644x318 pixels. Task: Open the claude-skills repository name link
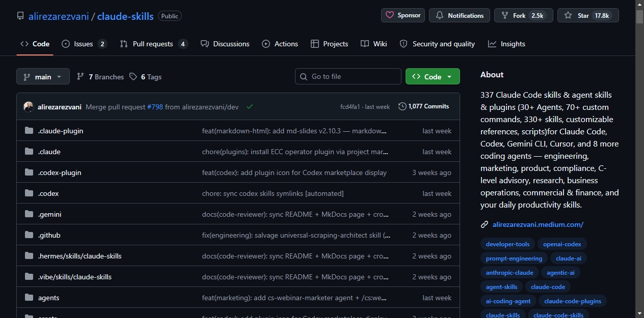click(x=125, y=16)
